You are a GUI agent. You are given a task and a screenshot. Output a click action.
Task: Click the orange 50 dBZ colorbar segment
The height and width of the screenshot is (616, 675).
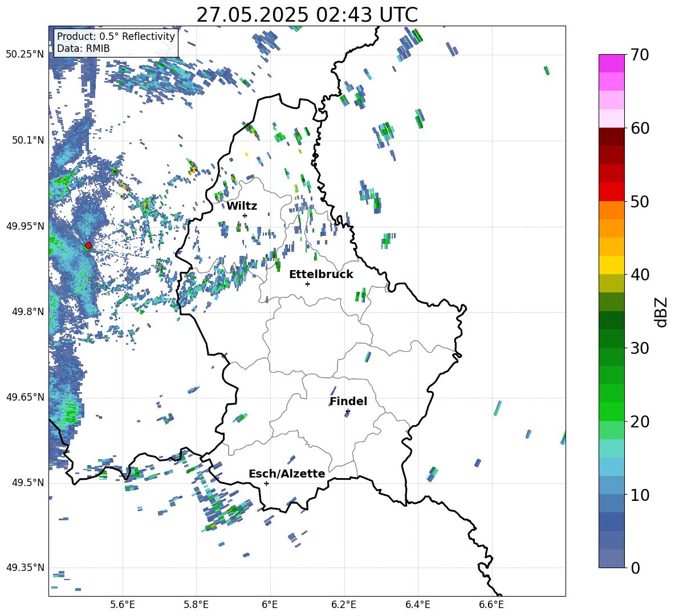click(611, 210)
